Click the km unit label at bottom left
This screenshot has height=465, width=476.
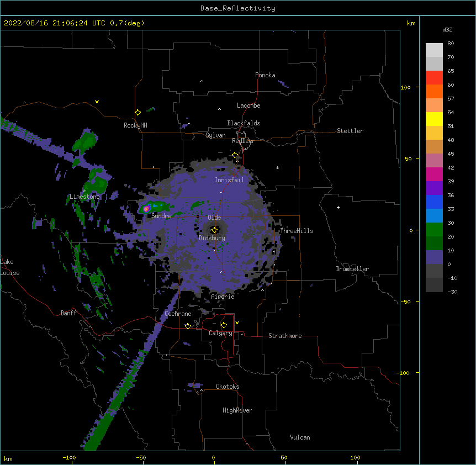8,458
